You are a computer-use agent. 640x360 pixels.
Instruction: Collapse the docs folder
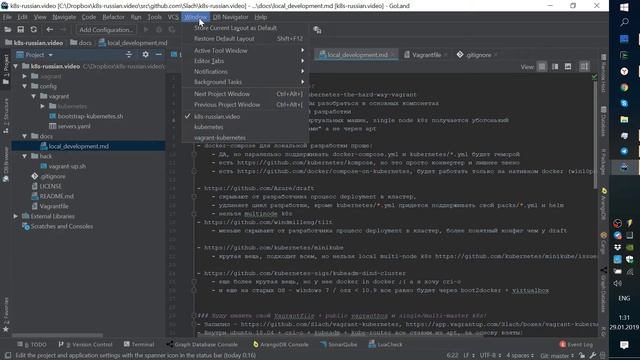tap(24, 136)
